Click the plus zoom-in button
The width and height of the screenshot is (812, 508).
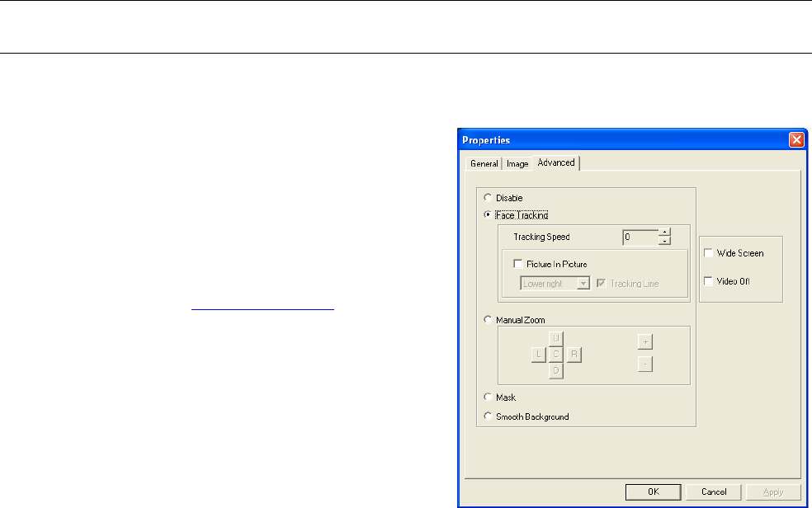645,342
